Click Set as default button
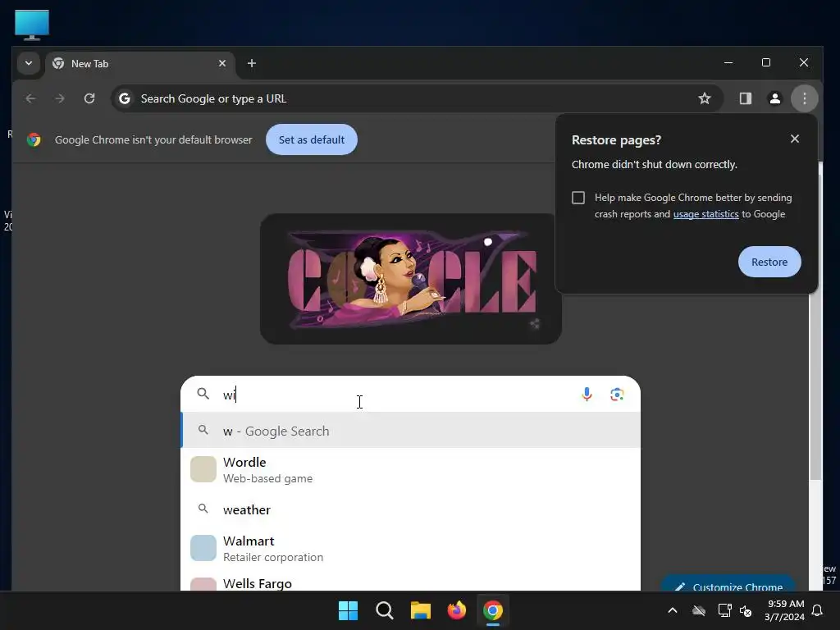This screenshot has height=630, width=840. tap(311, 139)
